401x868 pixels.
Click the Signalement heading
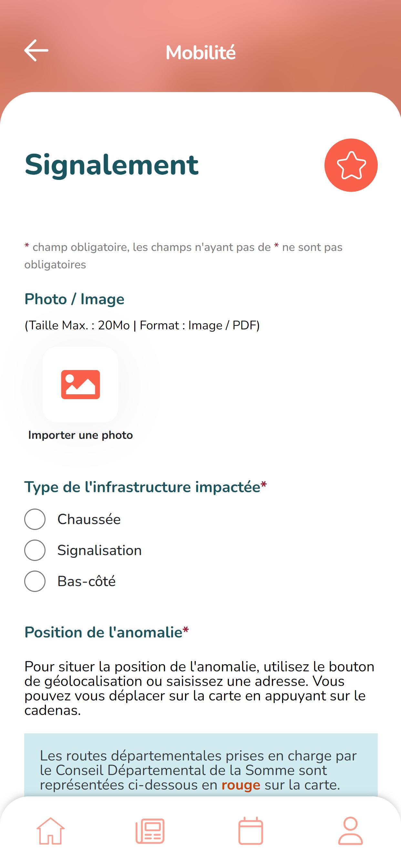tap(111, 165)
